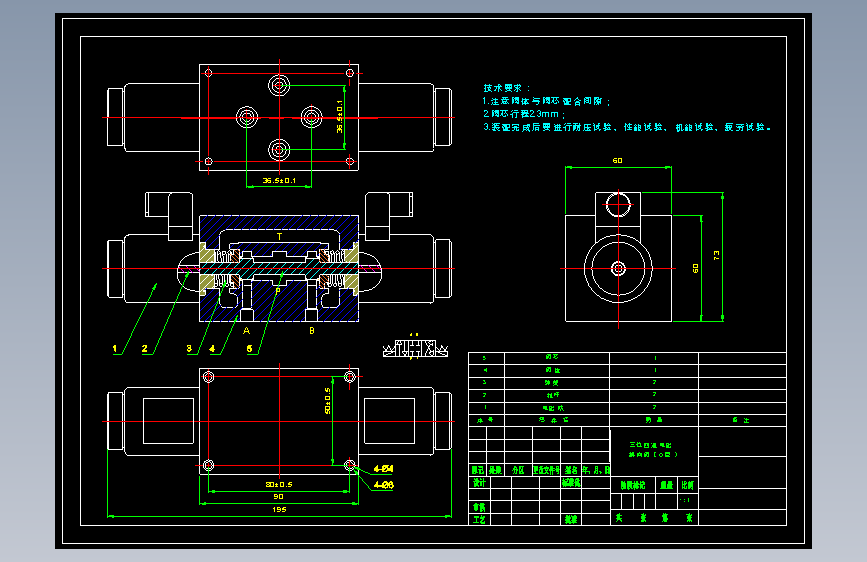
Task: Click the '推杆' name in parts list
Action: point(552,396)
